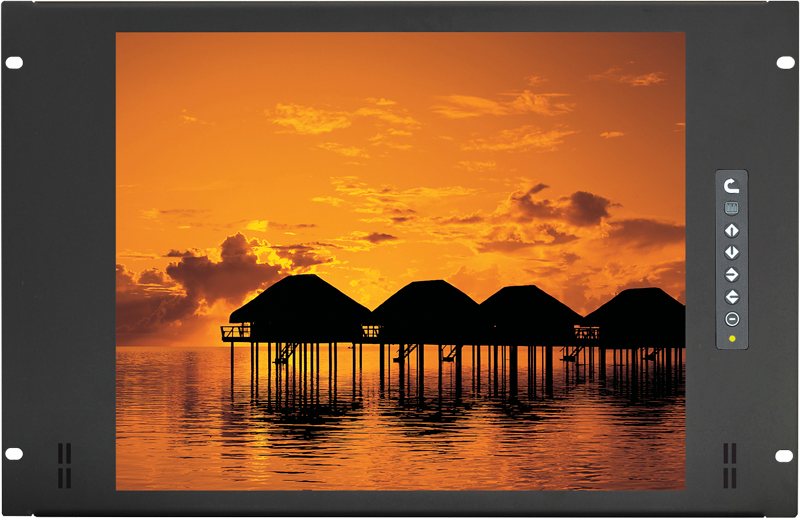Viewport: 800px width, 519px height.
Task: Click the bottom-right mounting screw on the bezel
Action: [x=786, y=455]
